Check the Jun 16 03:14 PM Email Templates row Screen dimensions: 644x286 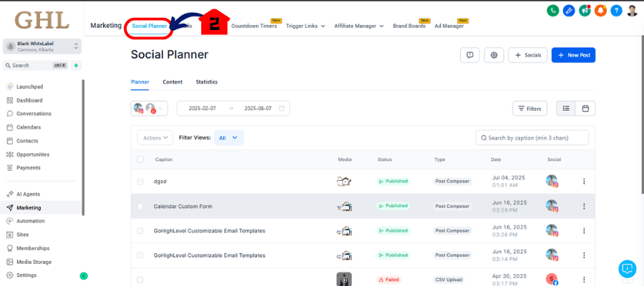(x=140, y=255)
